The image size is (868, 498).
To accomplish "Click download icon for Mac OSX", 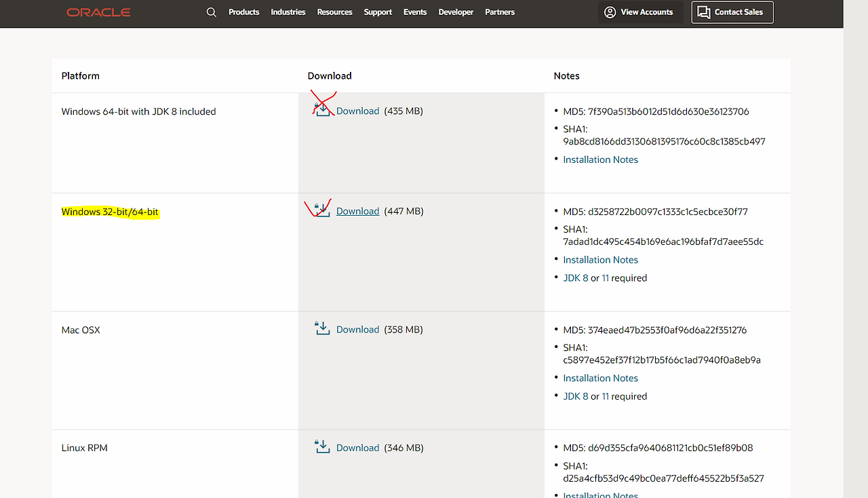I will tap(323, 328).
